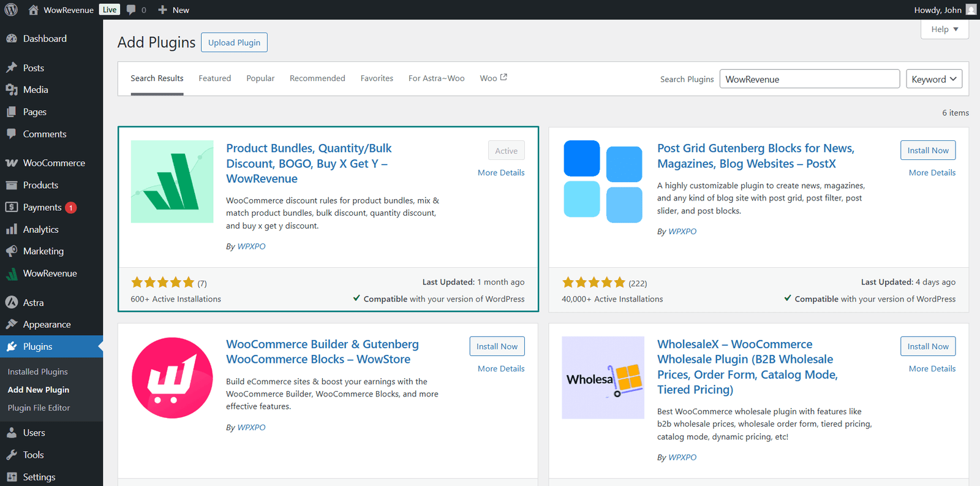Image resolution: width=980 pixels, height=486 pixels.
Task: Open the Woo external link tab
Action: pos(493,78)
